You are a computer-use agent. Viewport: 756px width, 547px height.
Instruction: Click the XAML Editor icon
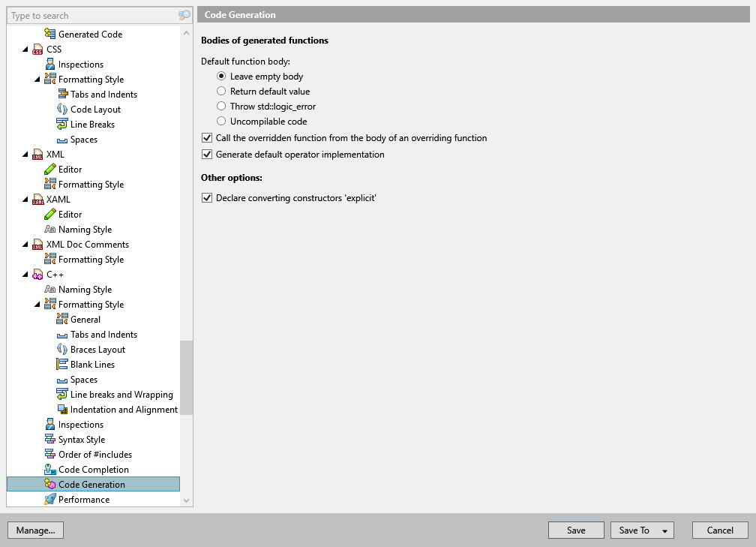[x=48, y=214]
